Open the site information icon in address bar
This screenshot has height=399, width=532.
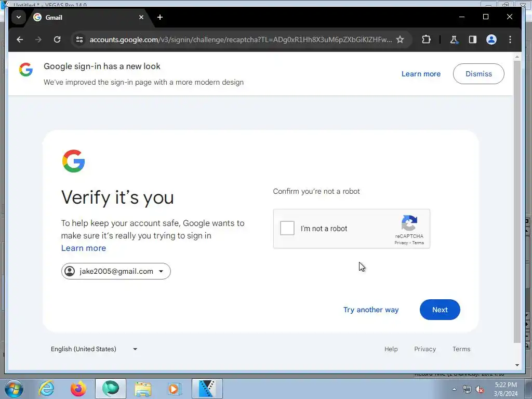point(79,39)
